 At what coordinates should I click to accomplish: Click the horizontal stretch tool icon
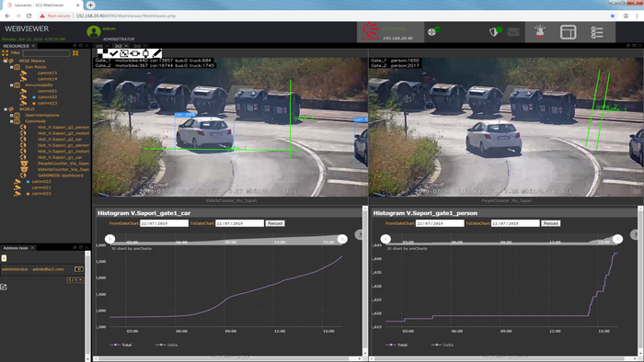134,53
